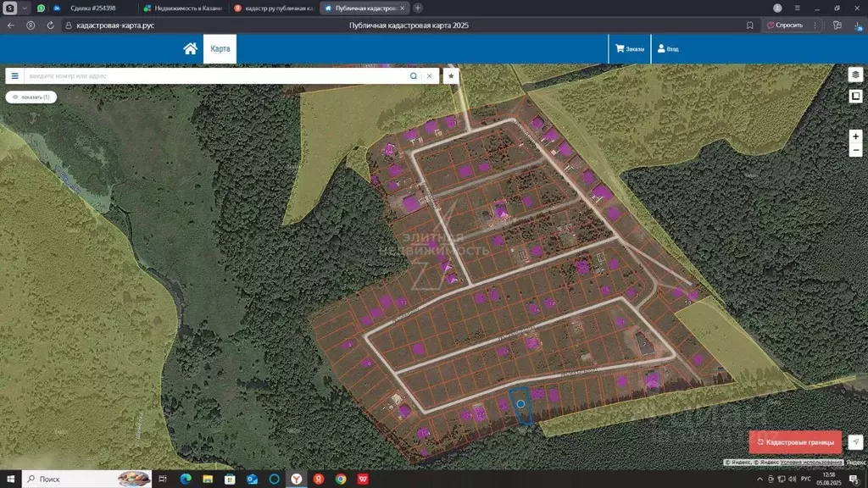
Task: Open favorites star button
Action: 452,75
